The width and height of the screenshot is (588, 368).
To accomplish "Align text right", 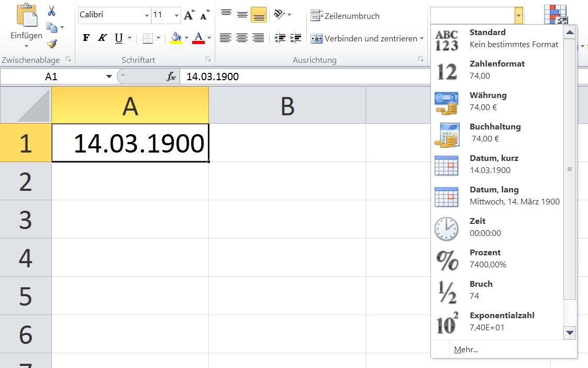I will pos(258,38).
